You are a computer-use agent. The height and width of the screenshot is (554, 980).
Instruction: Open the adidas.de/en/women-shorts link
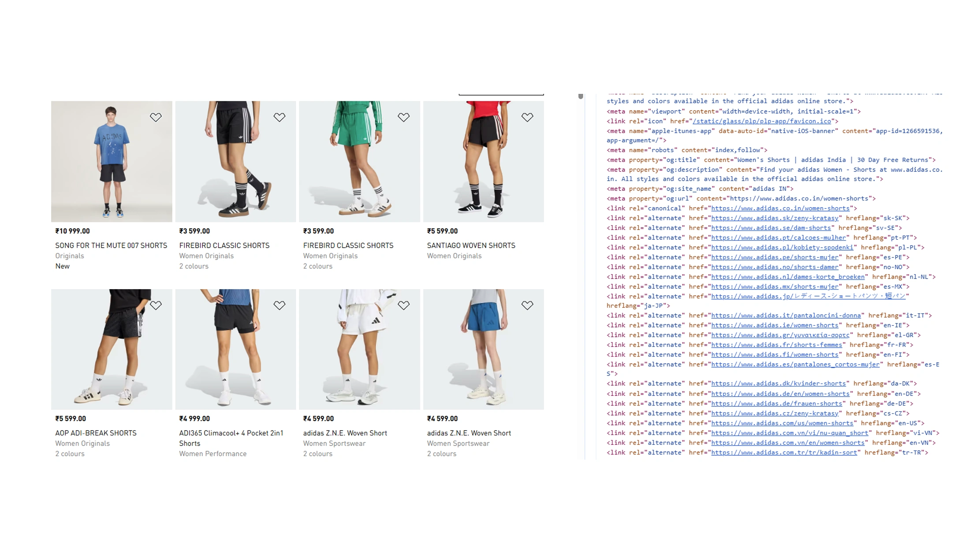780,394
